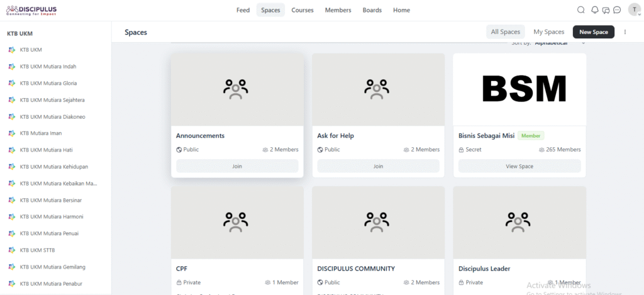Click View Space for Bisnis Sebagai Misi

[x=519, y=166]
